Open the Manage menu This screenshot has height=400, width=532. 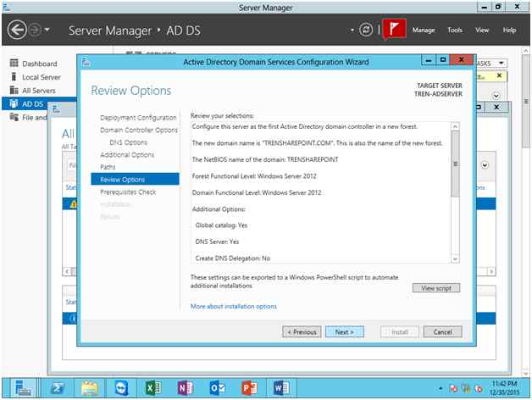[424, 31]
